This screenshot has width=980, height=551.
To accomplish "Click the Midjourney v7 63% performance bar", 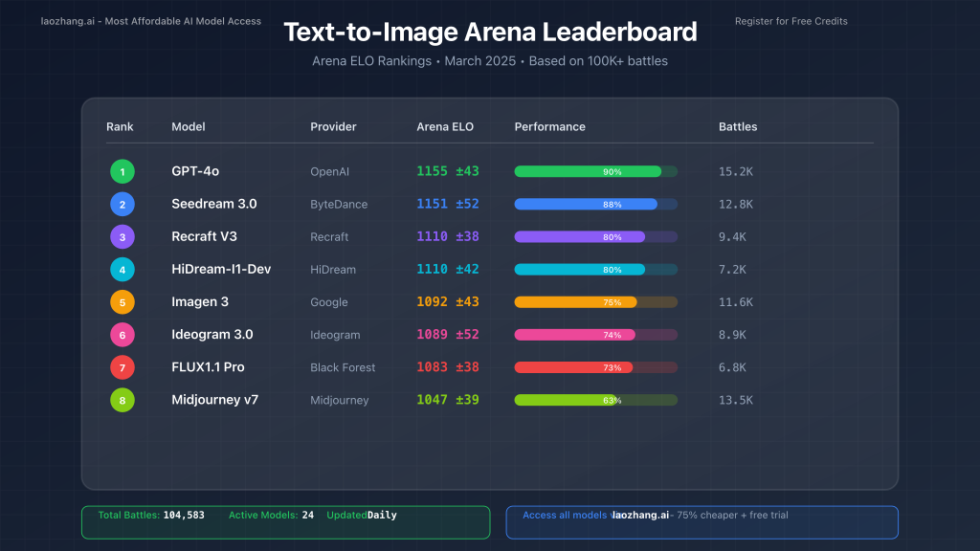I will (x=595, y=400).
